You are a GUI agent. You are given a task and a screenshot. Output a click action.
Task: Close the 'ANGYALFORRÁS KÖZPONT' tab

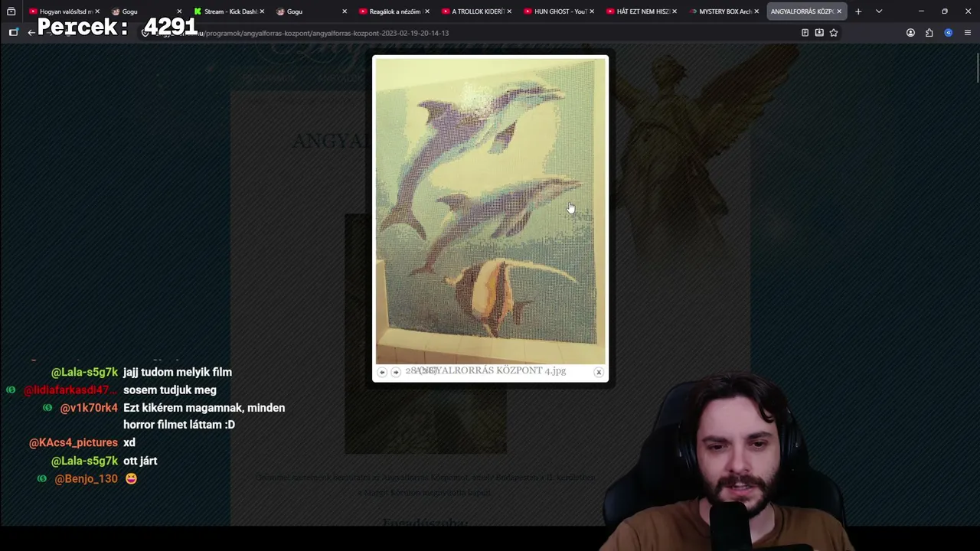click(839, 11)
